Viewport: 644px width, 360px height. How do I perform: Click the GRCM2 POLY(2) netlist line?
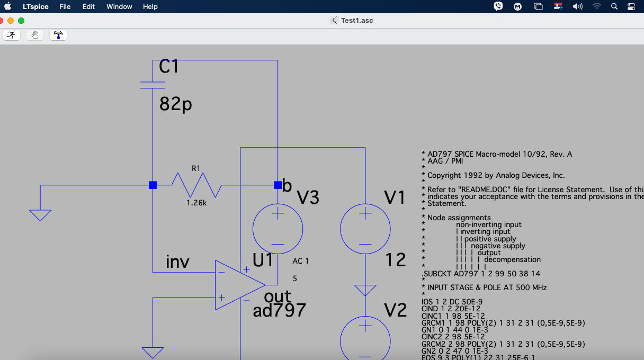click(x=503, y=344)
